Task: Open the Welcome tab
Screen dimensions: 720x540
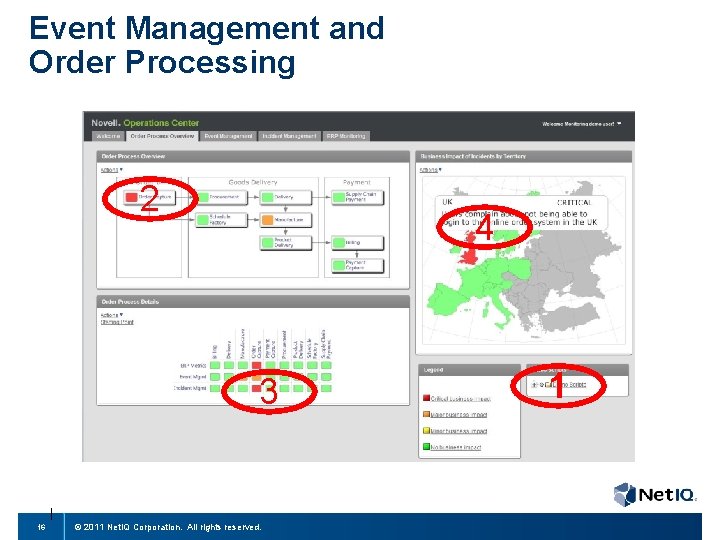Action: 108,136
